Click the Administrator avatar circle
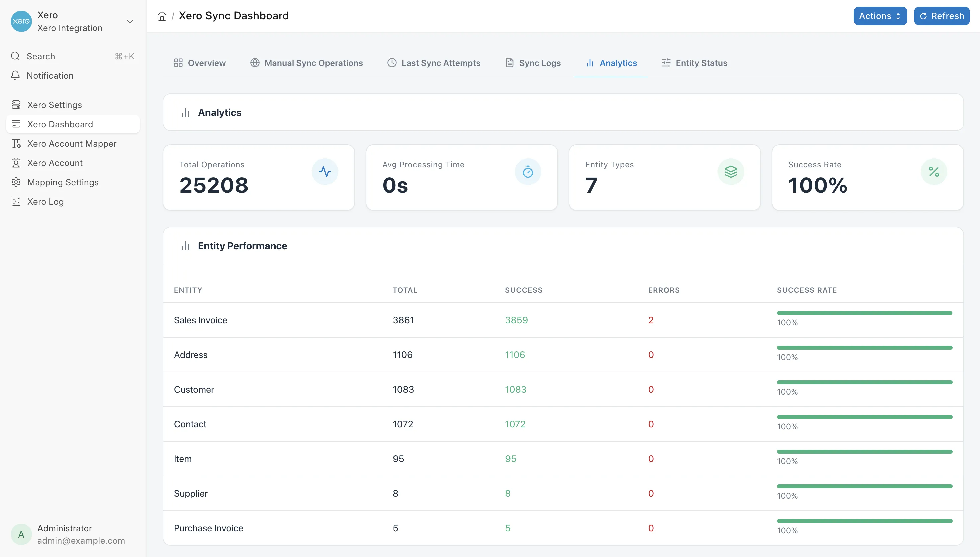 click(x=21, y=534)
